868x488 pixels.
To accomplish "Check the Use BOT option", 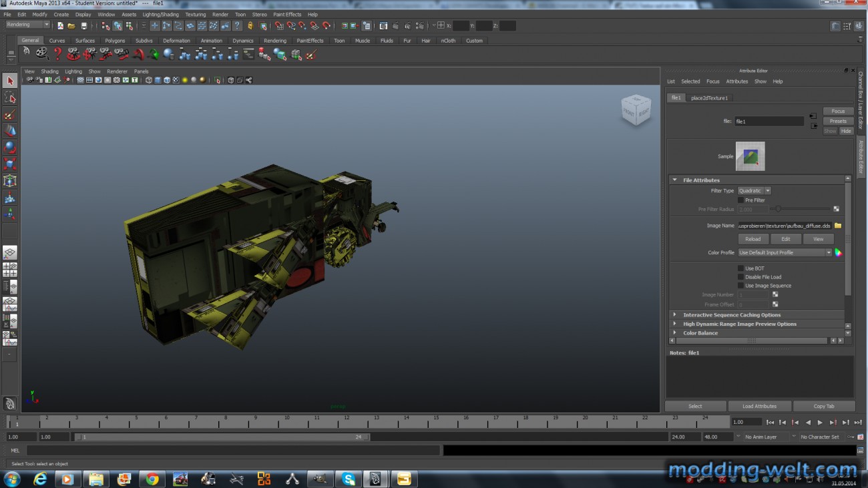I will tap(740, 268).
